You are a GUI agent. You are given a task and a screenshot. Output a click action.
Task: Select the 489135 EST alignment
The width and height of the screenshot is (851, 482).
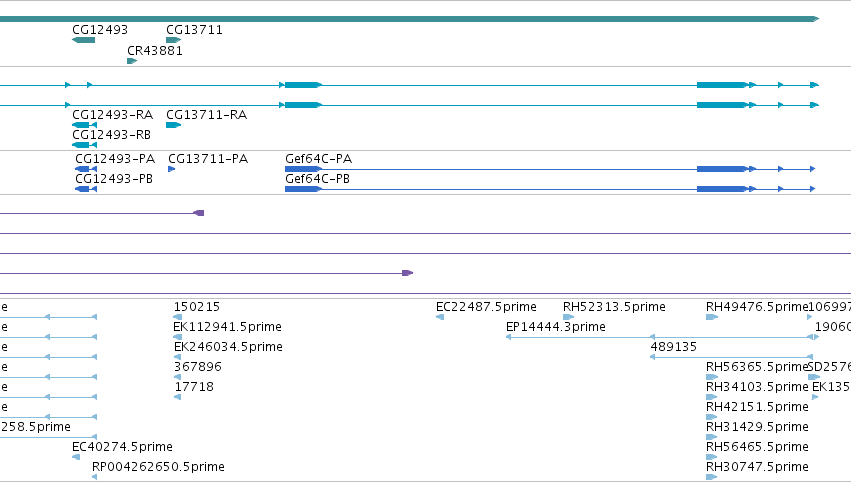pos(732,357)
